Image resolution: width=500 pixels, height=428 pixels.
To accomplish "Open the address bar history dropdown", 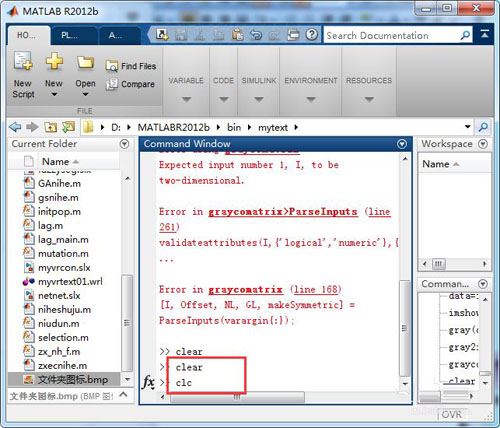I will [468, 127].
